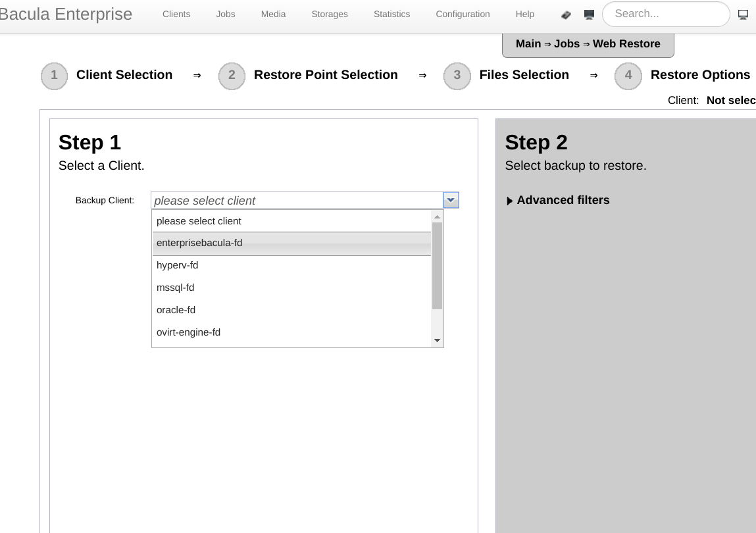The image size is (756, 533).
Task: Select oracle-fd from the client list
Action: [291, 310]
